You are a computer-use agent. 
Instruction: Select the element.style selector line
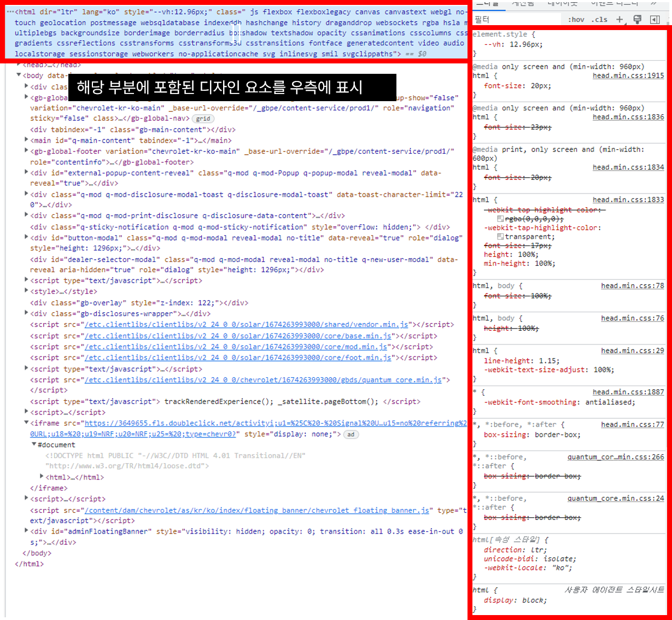point(504,34)
